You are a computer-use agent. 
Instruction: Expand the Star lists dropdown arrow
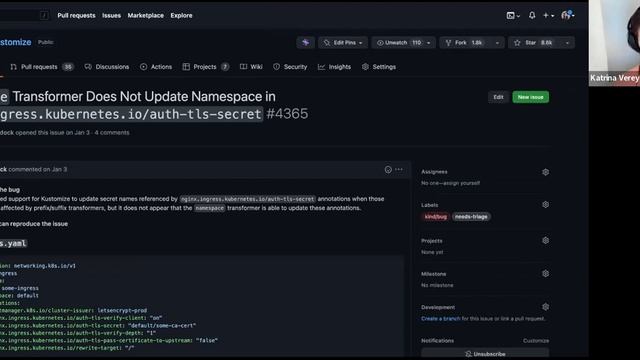[567, 42]
